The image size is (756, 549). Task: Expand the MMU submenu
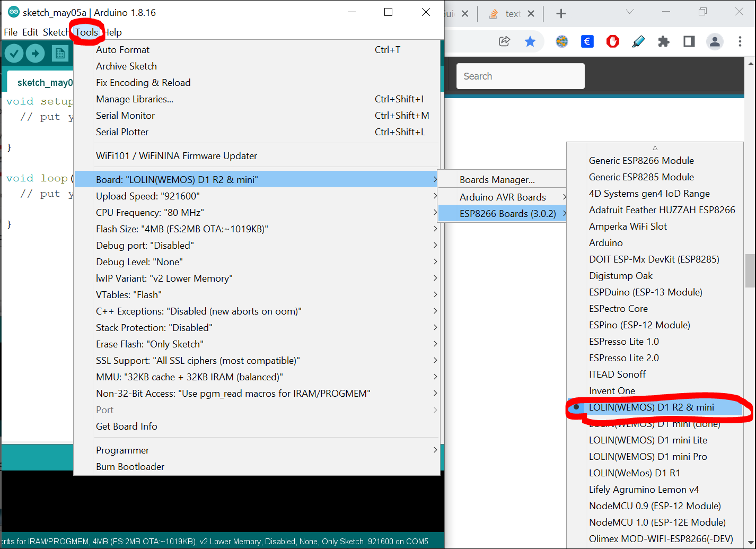257,377
